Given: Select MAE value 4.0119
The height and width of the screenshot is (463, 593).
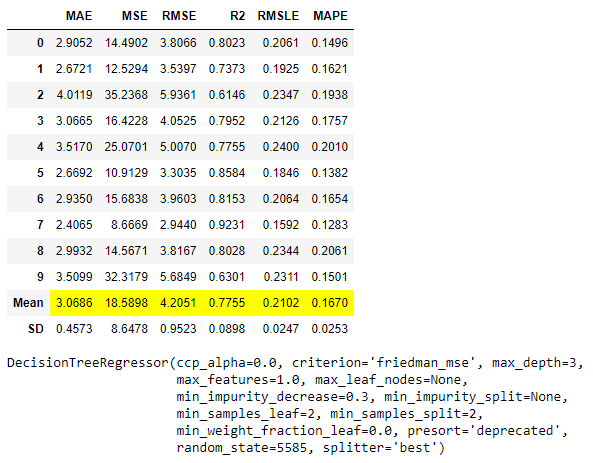Looking at the screenshot, I should (x=74, y=95).
